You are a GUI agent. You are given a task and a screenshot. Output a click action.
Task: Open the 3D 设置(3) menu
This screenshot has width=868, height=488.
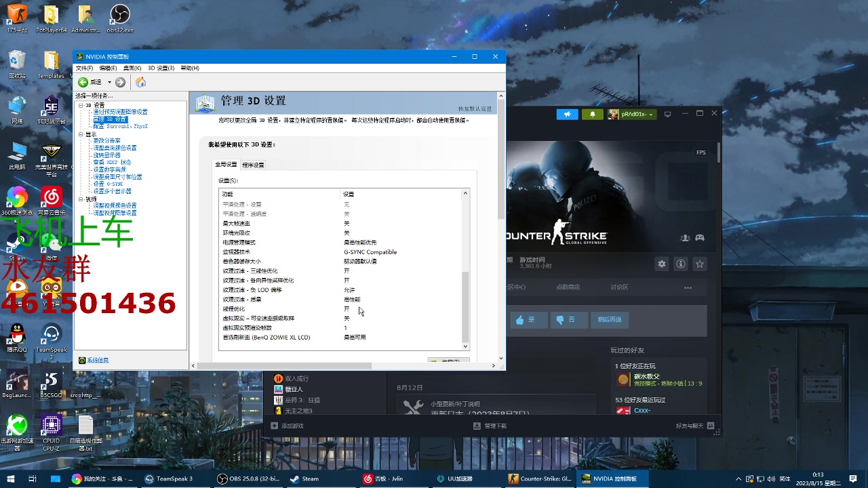161,68
